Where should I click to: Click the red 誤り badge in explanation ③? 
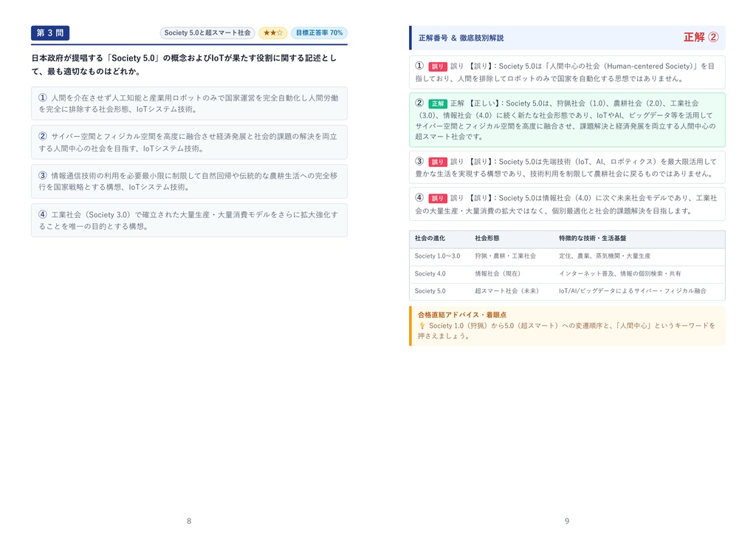pyautogui.click(x=437, y=162)
